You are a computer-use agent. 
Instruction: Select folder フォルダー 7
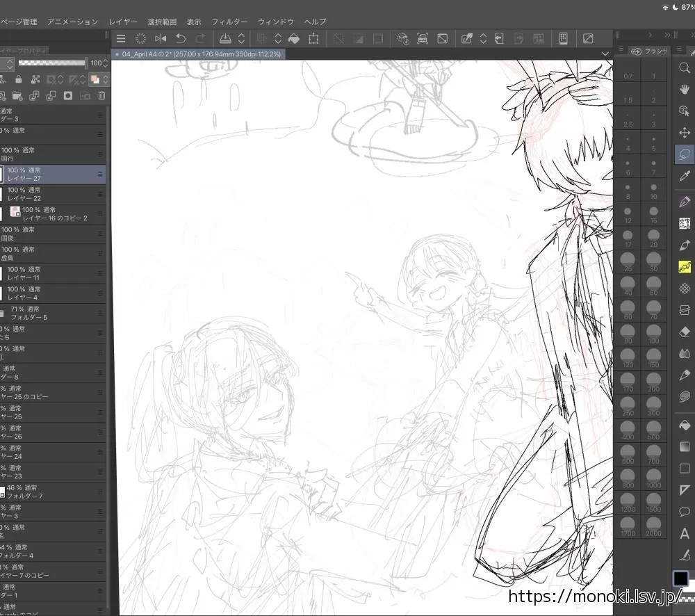[x=53, y=492]
